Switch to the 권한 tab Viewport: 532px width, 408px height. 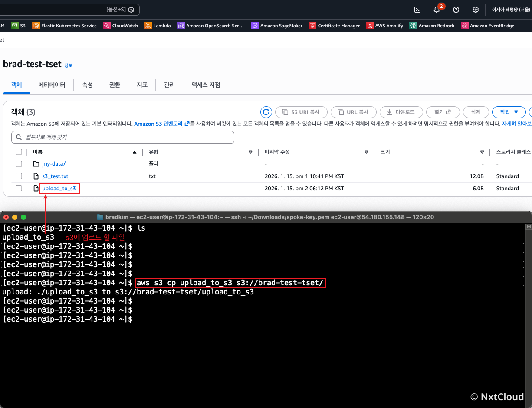coord(115,85)
